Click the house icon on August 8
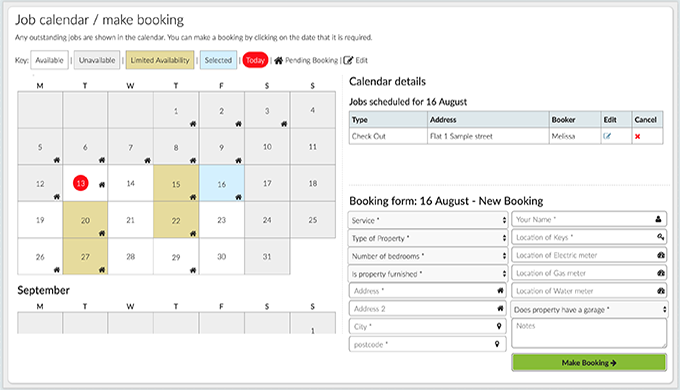The height and width of the screenshot is (390, 680). click(x=193, y=161)
